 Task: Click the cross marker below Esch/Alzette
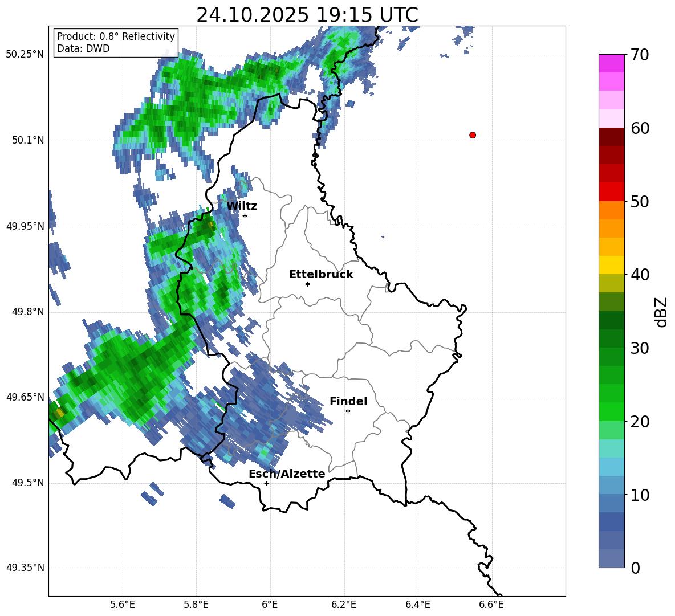pyautogui.click(x=266, y=483)
